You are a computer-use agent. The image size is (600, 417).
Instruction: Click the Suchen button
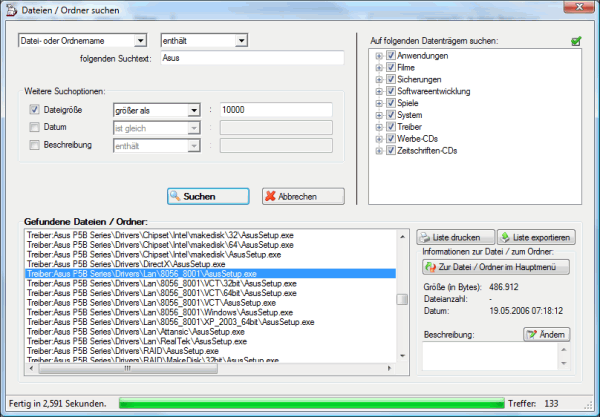pos(208,196)
